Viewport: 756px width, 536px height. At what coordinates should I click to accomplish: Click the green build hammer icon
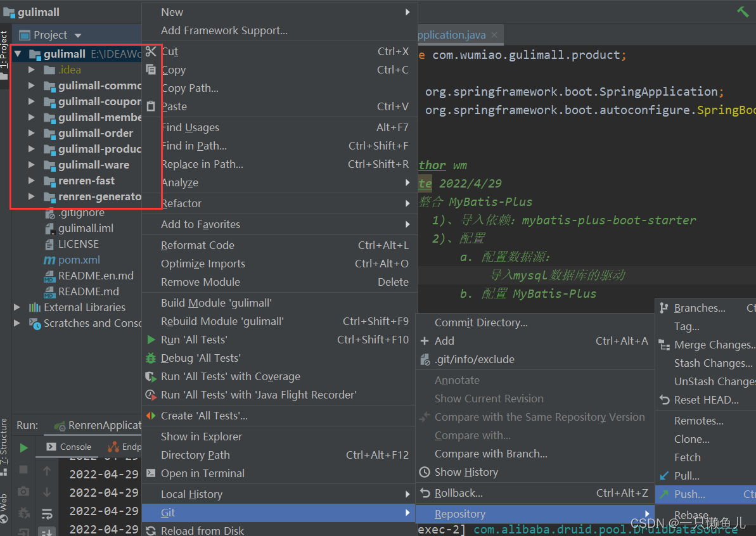coord(743,11)
